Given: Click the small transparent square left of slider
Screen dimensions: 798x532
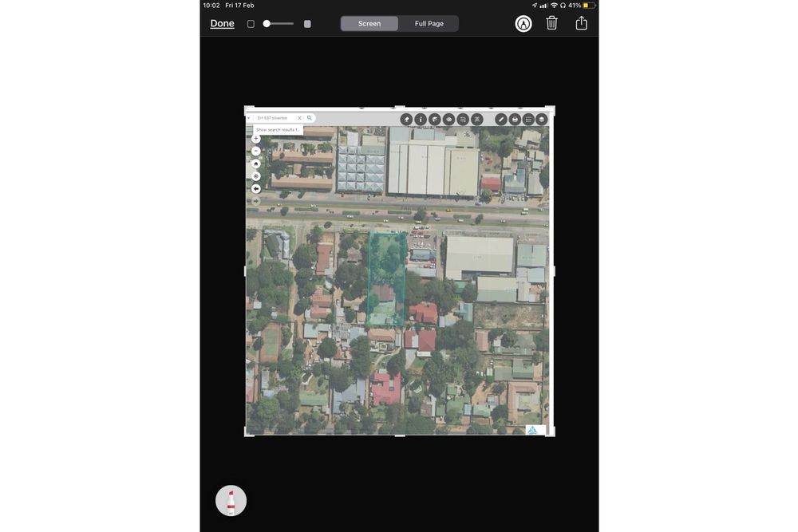Looking at the screenshot, I should [251, 24].
